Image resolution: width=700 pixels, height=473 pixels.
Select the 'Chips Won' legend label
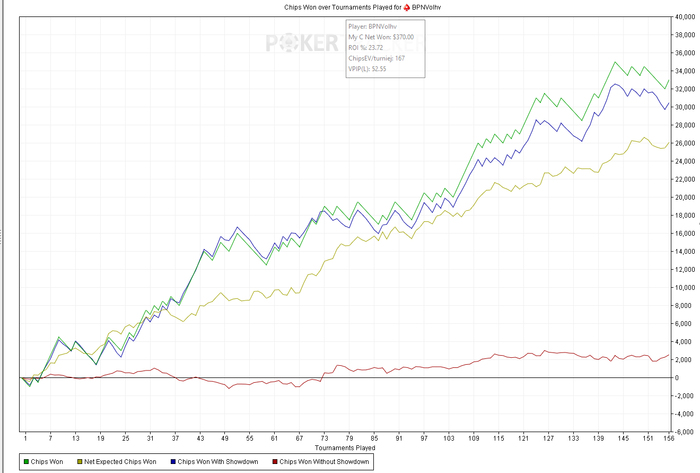[47, 462]
